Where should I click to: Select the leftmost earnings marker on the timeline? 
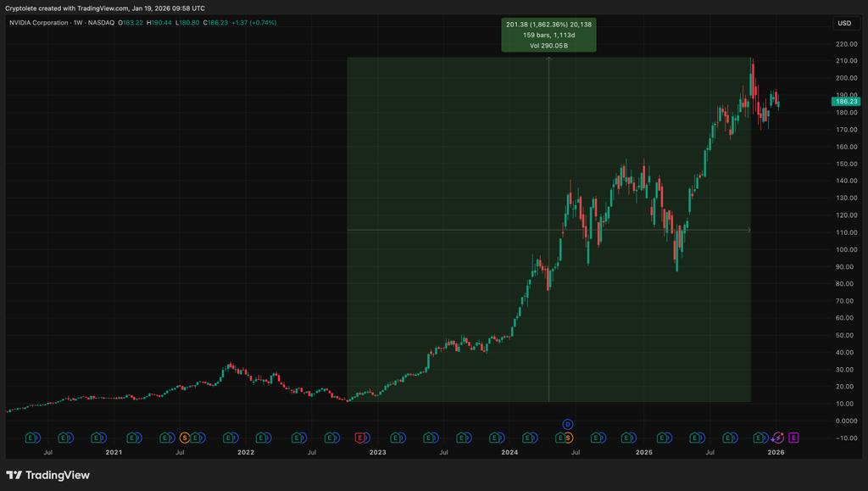pyautogui.click(x=30, y=437)
